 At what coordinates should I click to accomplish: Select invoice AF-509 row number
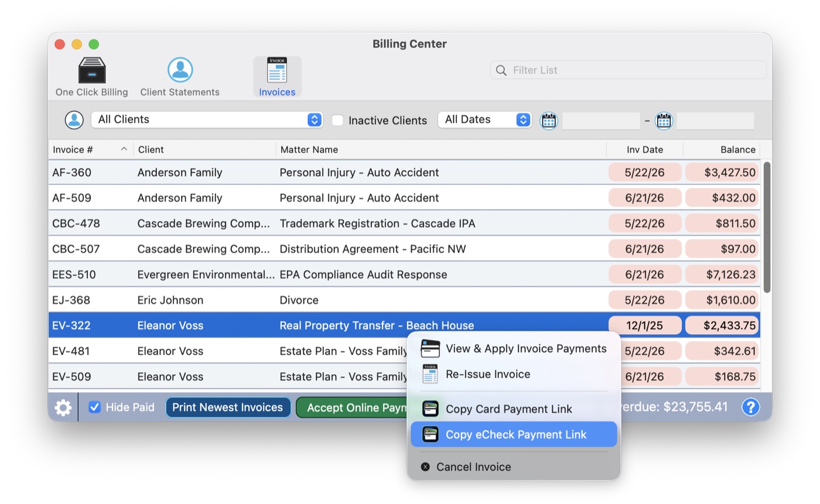tap(71, 198)
